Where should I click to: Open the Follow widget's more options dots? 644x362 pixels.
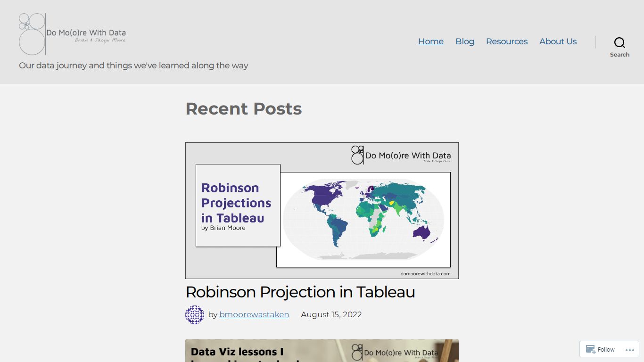(630, 350)
